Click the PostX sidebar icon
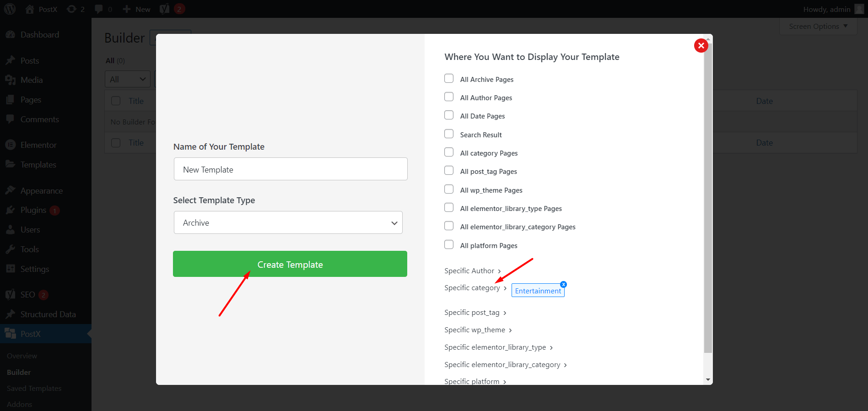This screenshot has height=411, width=868. tap(10, 334)
